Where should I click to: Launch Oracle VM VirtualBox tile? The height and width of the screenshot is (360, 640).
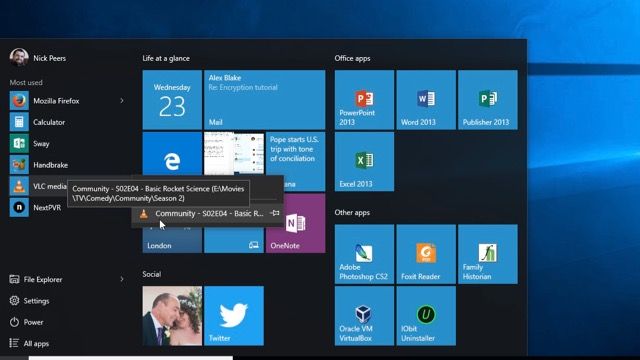364,316
